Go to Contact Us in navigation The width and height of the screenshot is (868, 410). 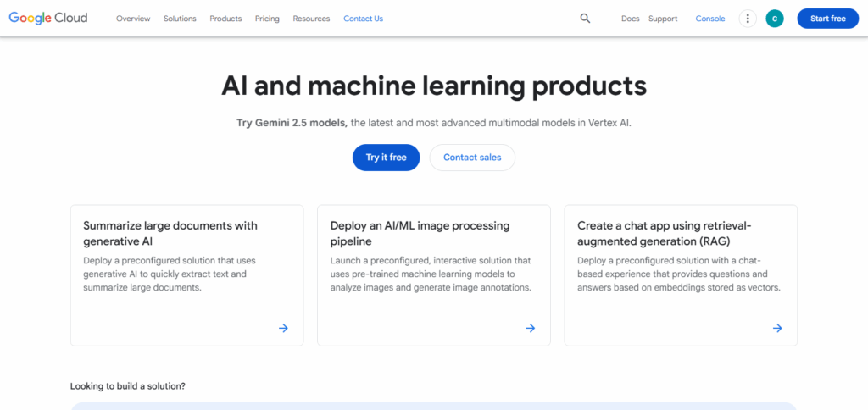[x=363, y=19]
